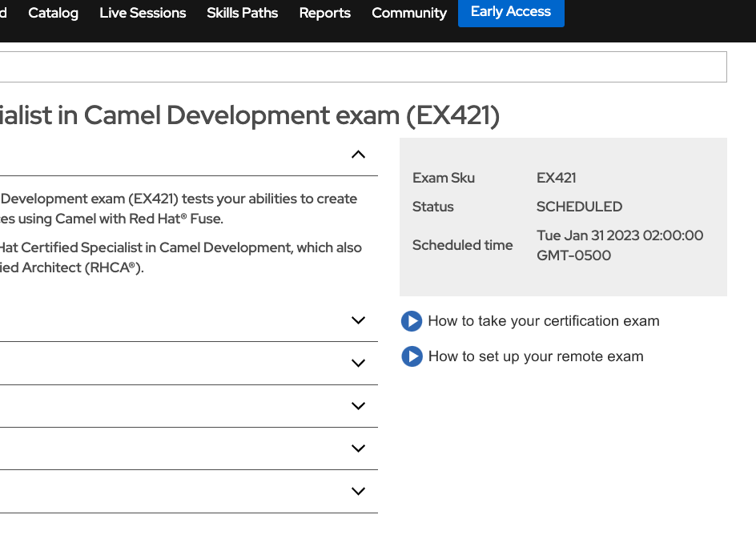Click the Camel Development exam page heading
This screenshot has height=539, width=756.
248,116
